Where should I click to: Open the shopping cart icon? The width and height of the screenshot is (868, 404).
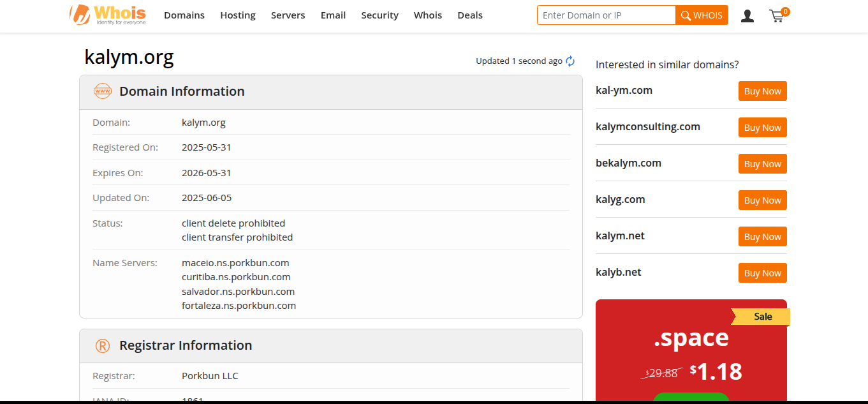coord(777,16)
